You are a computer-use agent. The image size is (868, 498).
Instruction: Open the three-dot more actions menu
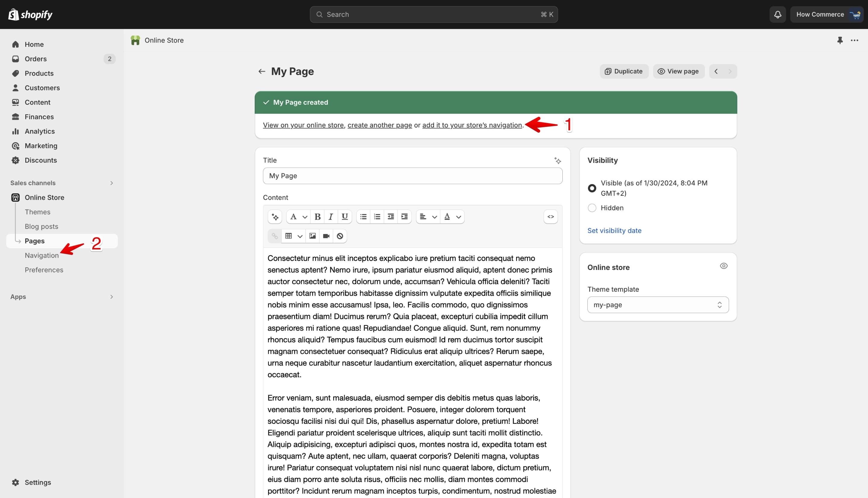point(854,40)
